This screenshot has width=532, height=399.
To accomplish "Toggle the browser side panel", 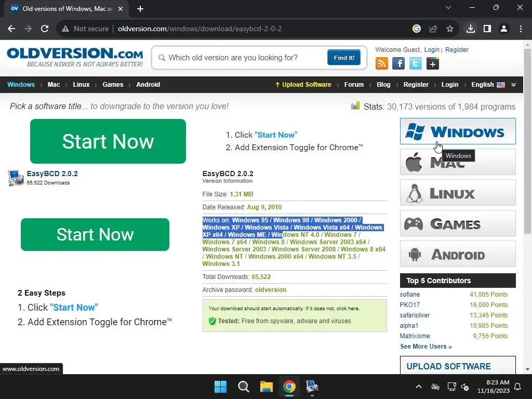I will (x=487, y=29).
